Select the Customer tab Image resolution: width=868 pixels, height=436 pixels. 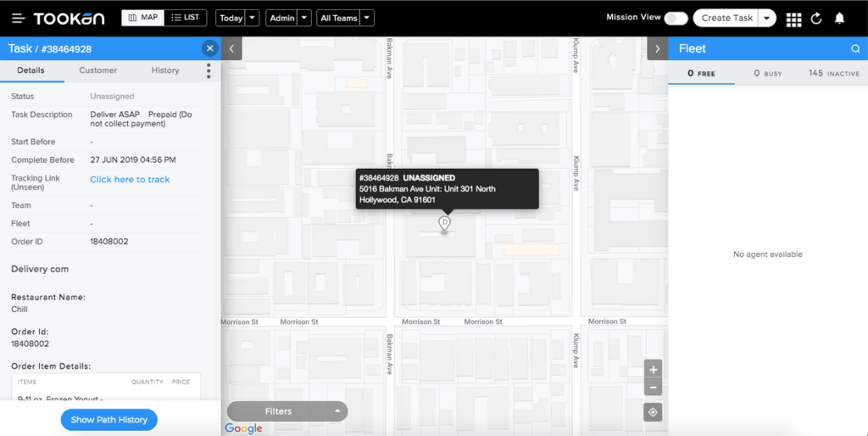98,70
